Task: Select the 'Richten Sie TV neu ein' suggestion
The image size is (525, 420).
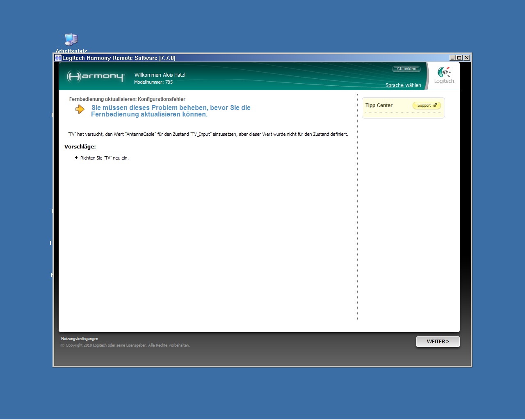Action: [x=104, y=158]
